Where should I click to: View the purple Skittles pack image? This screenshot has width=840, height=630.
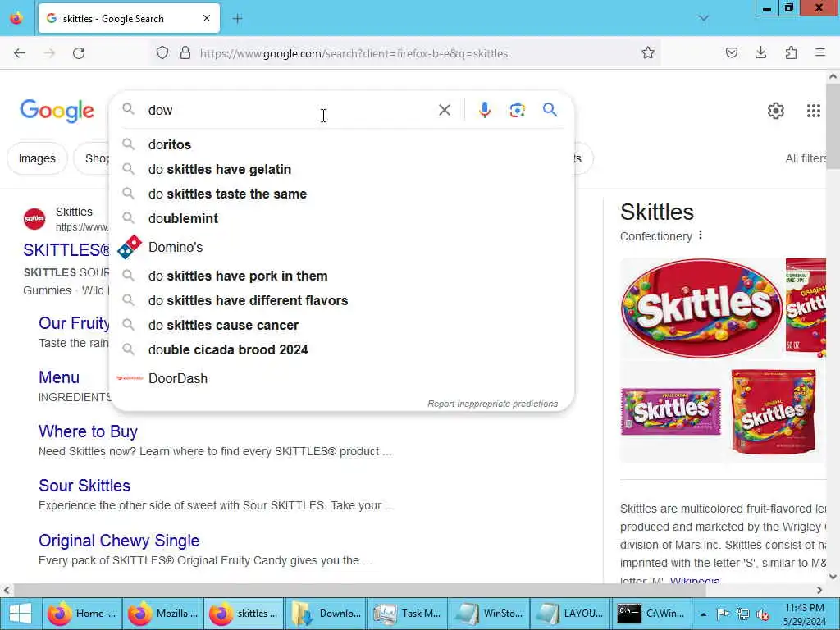click(671, 412)
